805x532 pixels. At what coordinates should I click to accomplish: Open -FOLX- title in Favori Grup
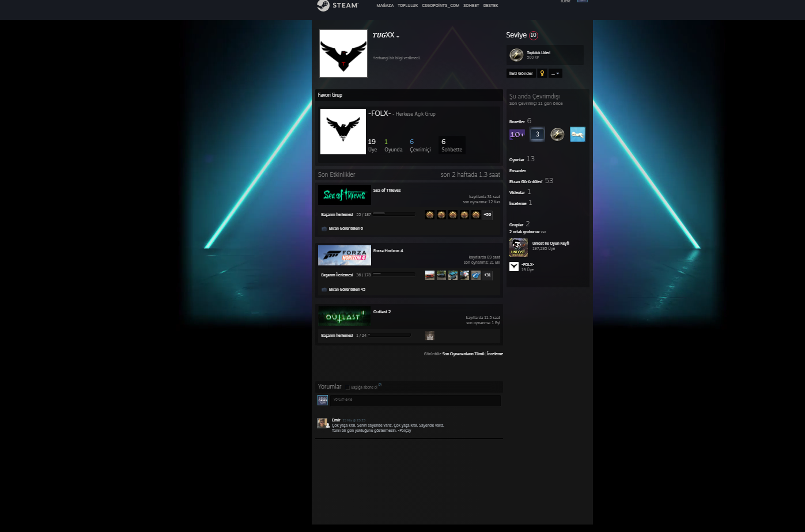[x=380, y=113]
